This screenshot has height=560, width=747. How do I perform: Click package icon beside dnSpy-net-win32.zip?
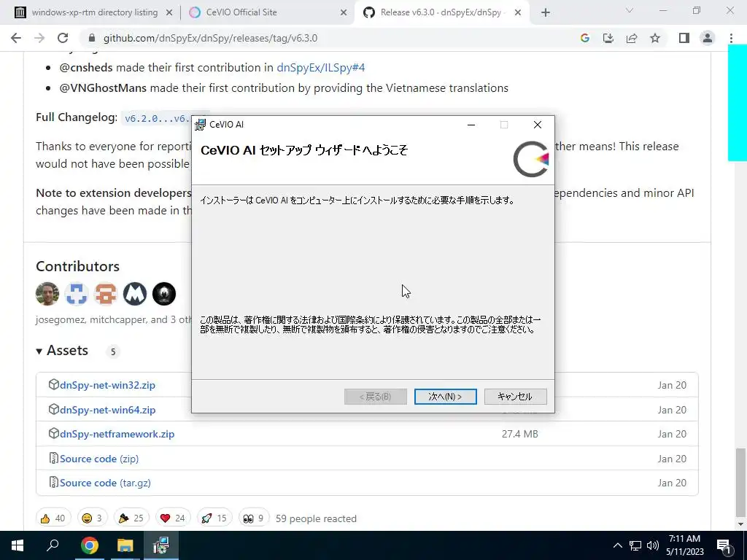(54, 384)
